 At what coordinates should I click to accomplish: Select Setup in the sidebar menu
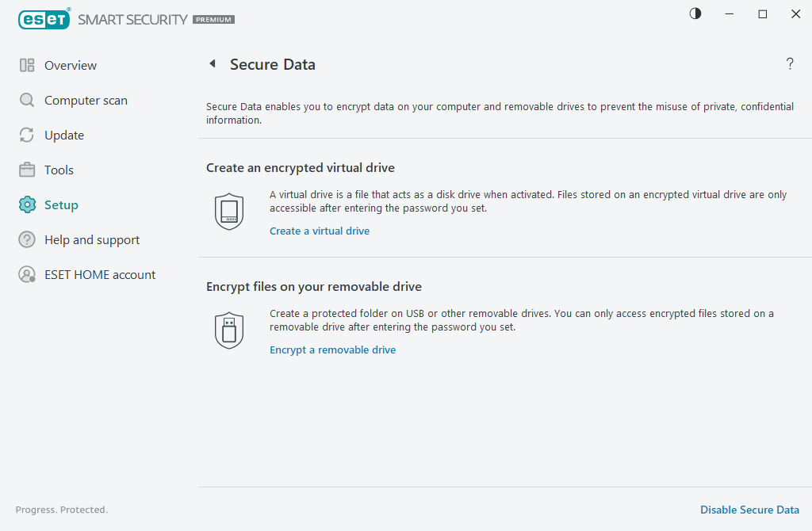click(62, 204)
